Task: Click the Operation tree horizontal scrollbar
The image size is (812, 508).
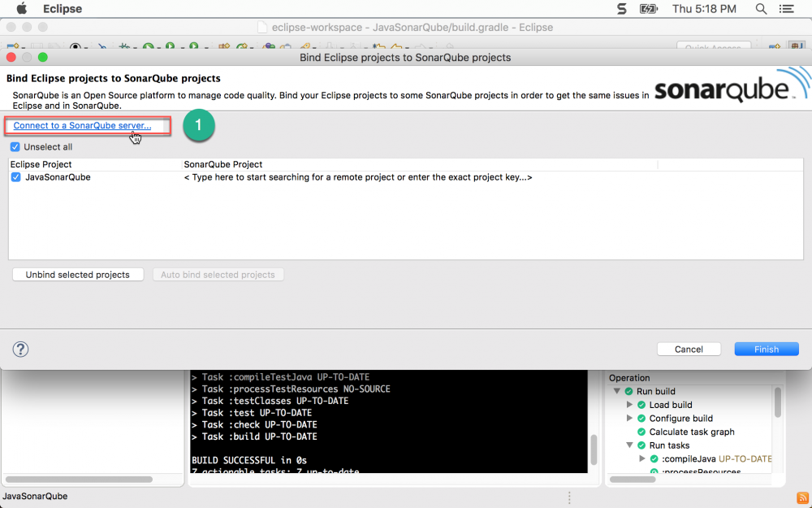Action: tap(633, 480)
